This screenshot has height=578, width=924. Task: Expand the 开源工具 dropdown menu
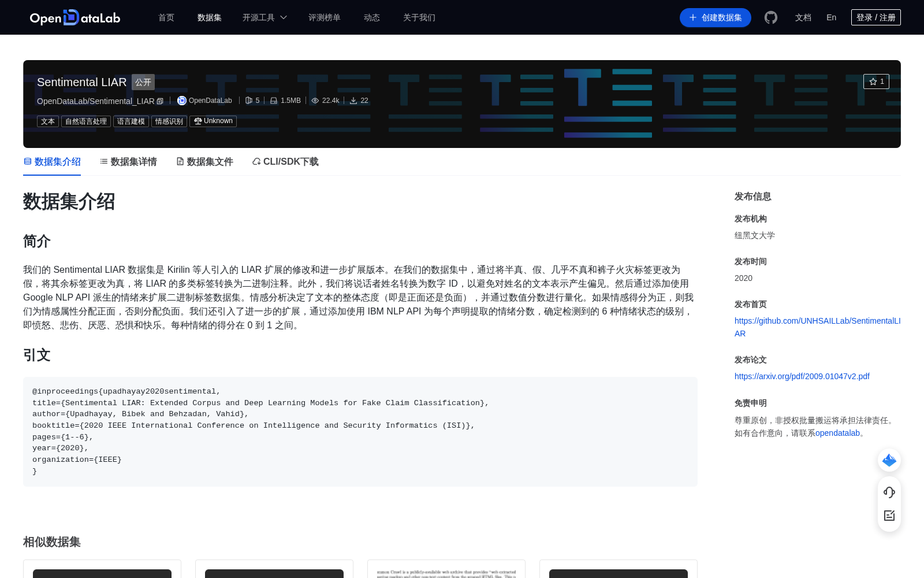coord(264,17)
